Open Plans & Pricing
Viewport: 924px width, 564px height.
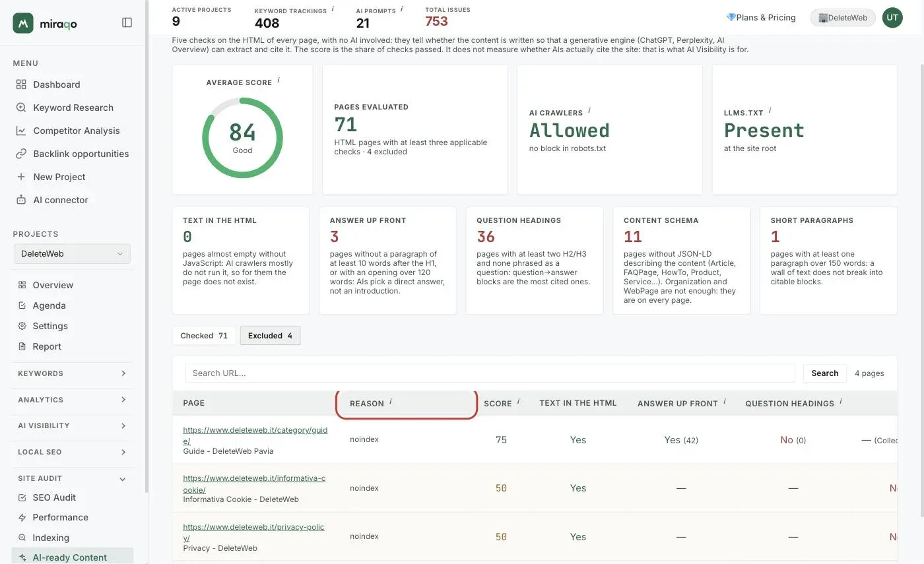click(x=761, y=18)
